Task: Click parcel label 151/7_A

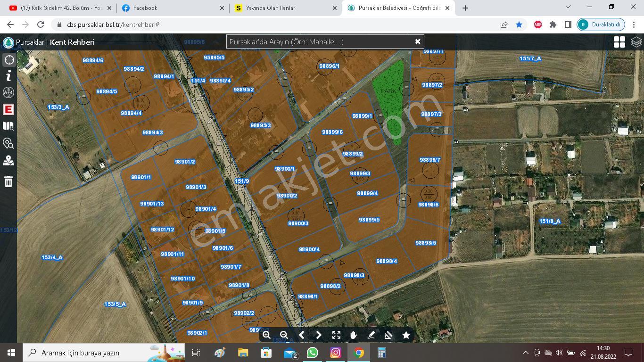Action: click(530, 58)
